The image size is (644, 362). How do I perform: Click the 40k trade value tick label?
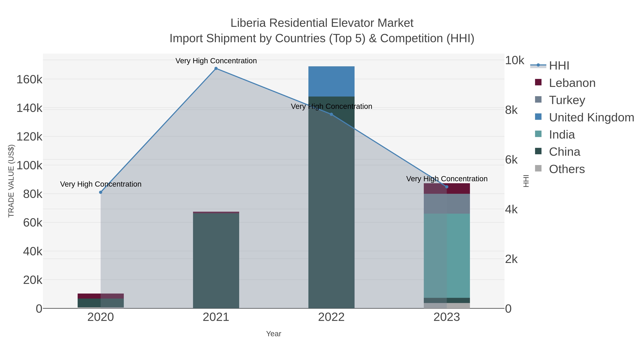tap(33, 251)
